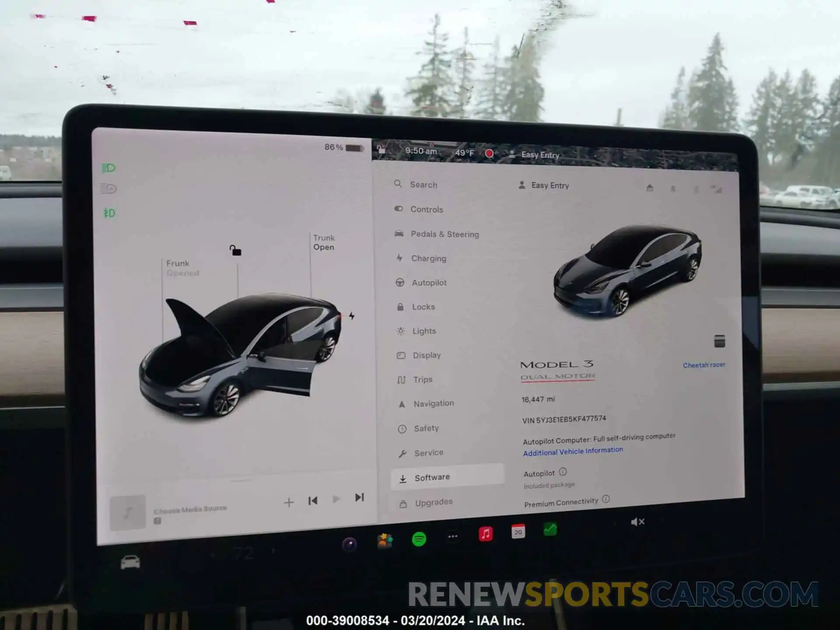Open the Autopilot settings menu
840x630 pixels.
tap(428, 282)
